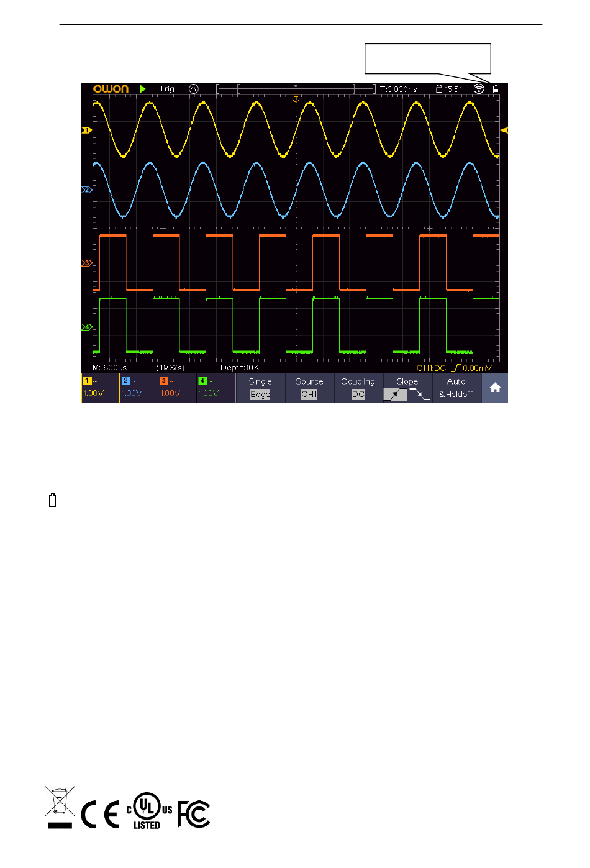Click the (1MS/s) sample rate readout
Viewport: 590px width, 868px height.
click(170, 368)
